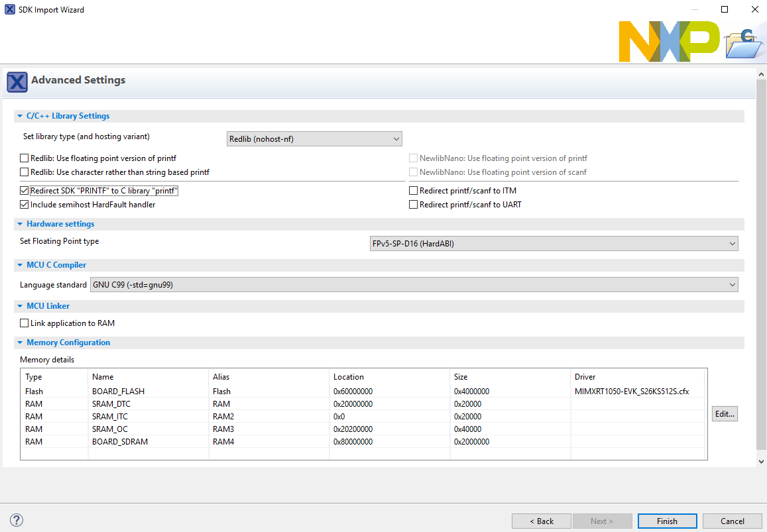
Task: Collapse the Memory Configuration section
Action: click(x=20, y=343)
